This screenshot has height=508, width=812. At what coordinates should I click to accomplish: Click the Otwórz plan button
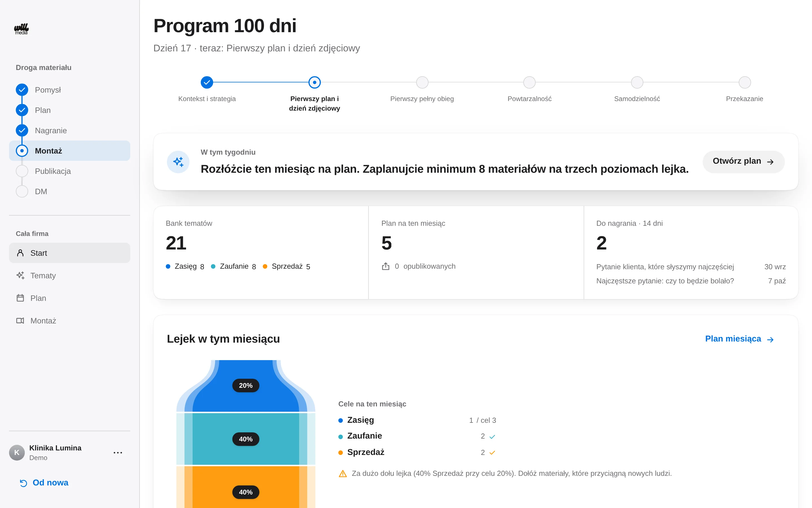point(743,162)
